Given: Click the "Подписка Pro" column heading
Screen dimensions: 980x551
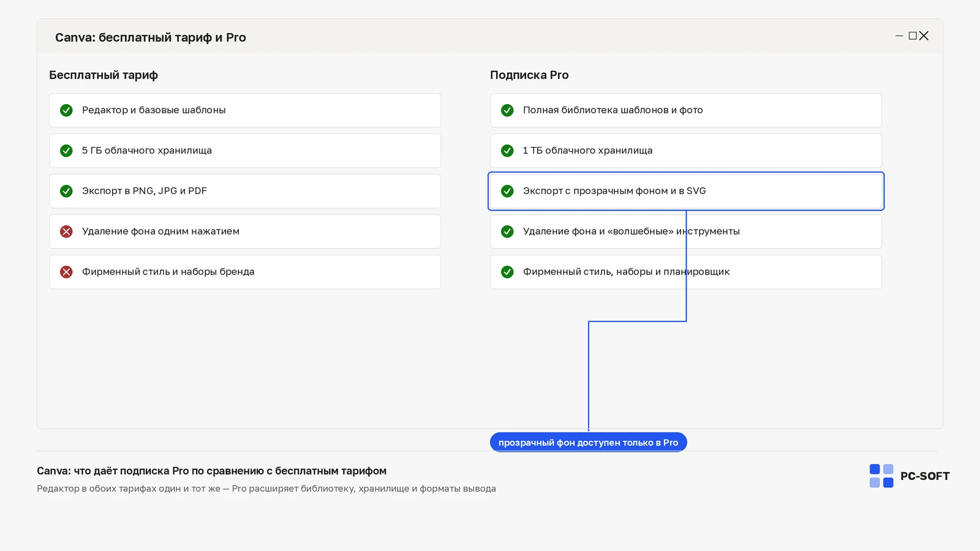Looking at the screenshot, I should [x=529, y=75].
